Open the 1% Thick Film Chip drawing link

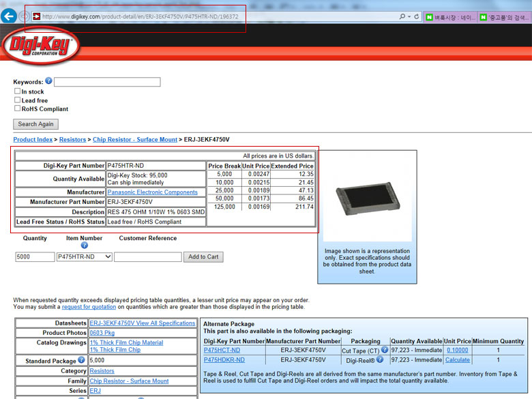115,349
